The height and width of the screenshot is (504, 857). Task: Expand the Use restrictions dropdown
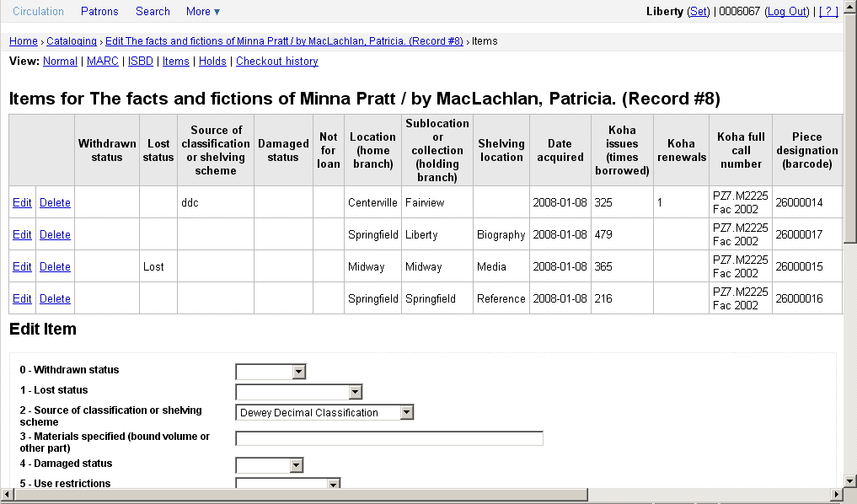(x=287, y=484)
